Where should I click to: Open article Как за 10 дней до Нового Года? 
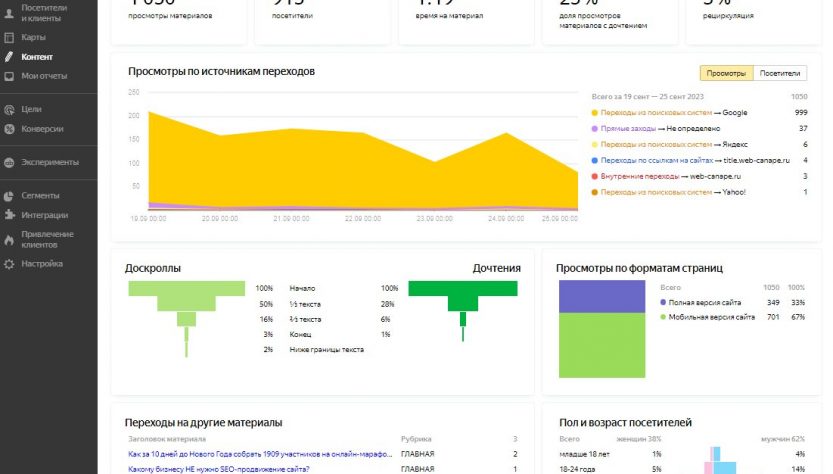coord(260,454)
